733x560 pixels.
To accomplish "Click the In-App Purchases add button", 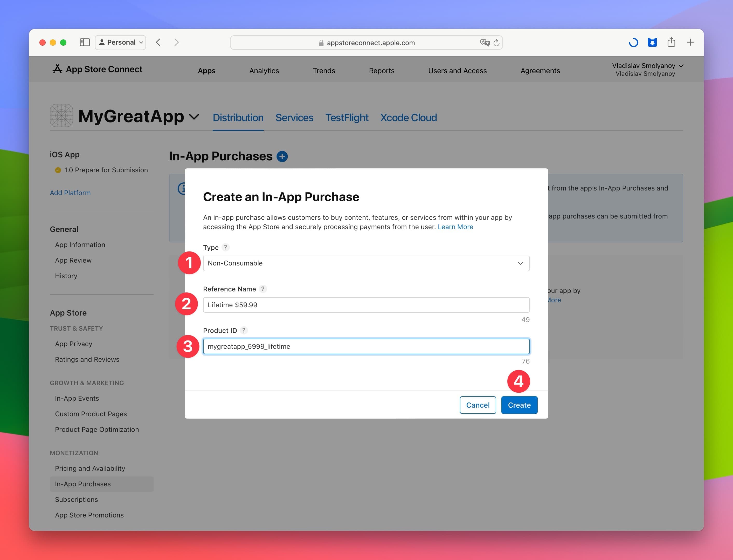I will 282,156.
